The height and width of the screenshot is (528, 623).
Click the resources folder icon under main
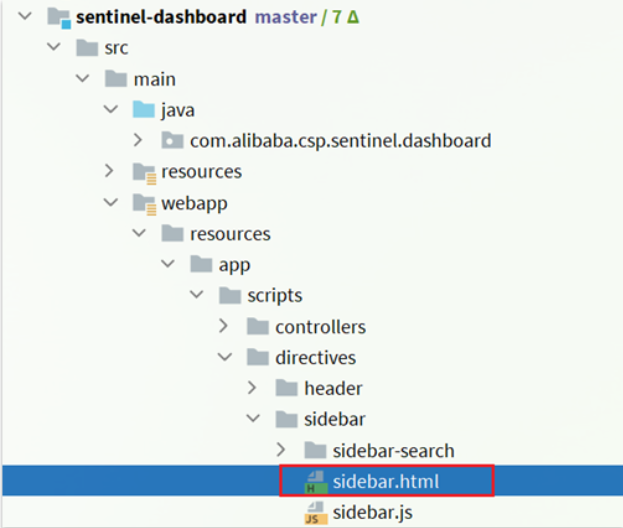point(144,172)
